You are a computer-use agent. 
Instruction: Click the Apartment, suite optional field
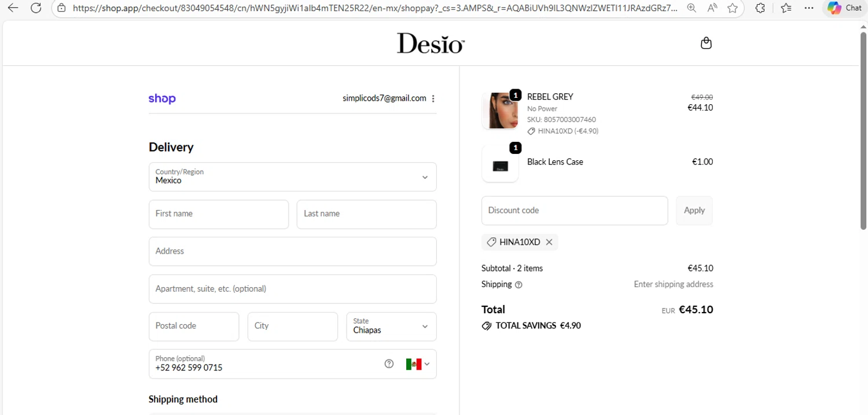click(293, 289)
